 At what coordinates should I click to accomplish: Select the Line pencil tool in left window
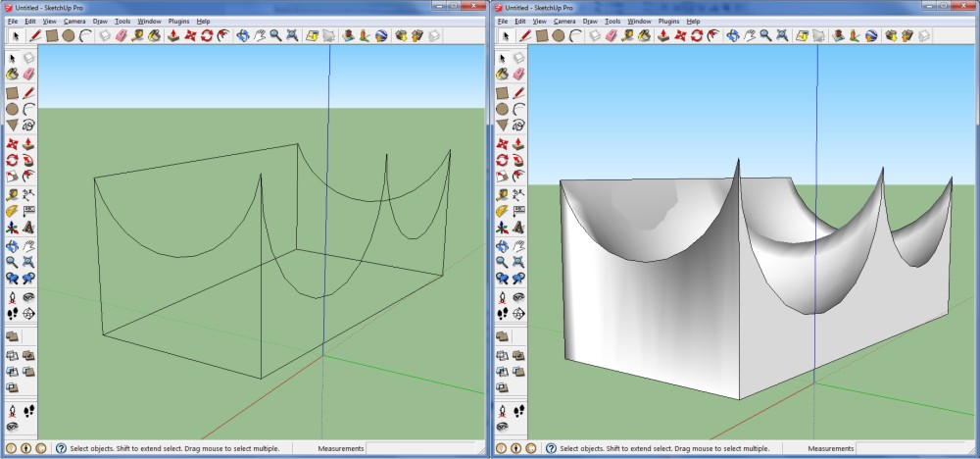tap(35, 35)
